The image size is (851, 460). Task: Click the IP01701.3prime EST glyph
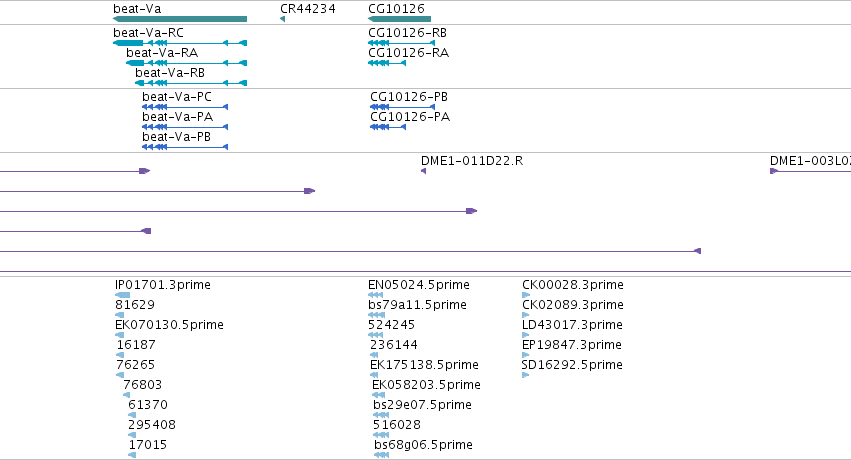[x=123, y=295]
